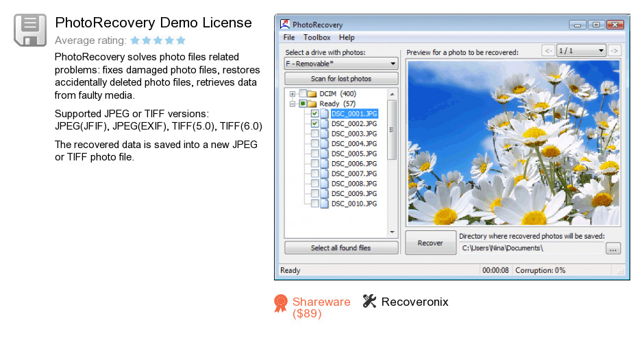Click the DSC_0006.JPG file icon
Screen dimensions: 644x338
[325, 164]
